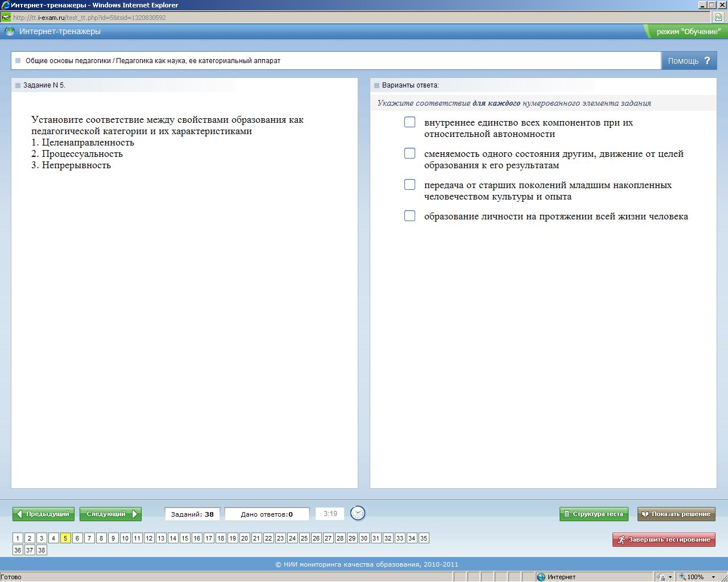Jump to question 15
The height and width of the screenshot is (582, 728).
[185, 538]
